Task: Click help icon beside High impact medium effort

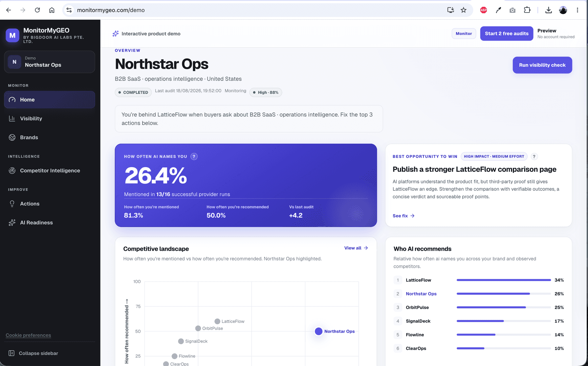Action: coord(534,157)
